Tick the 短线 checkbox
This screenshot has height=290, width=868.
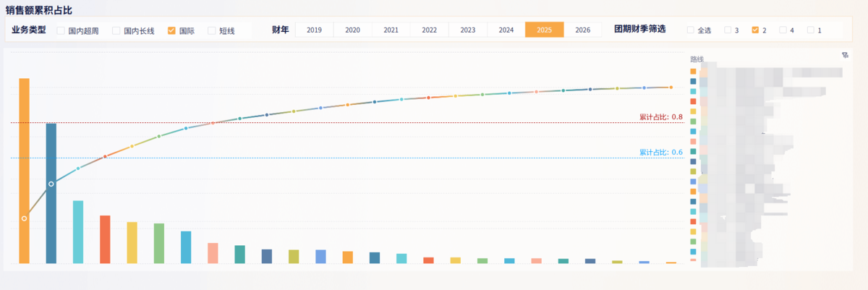212,30
